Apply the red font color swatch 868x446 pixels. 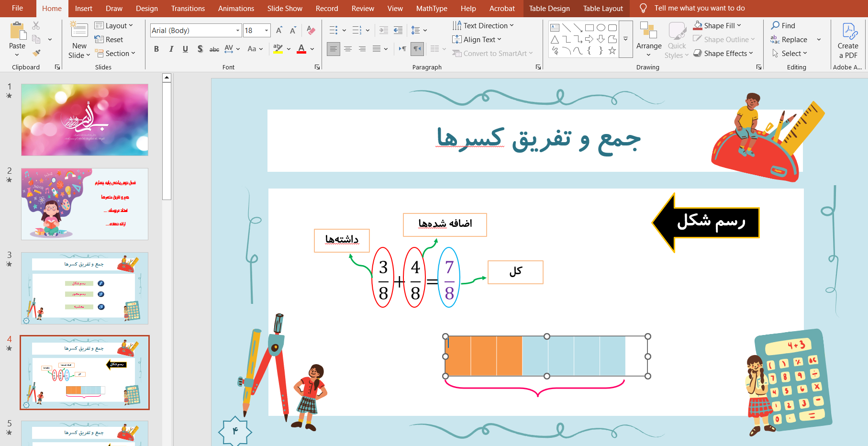coord(301,49)
